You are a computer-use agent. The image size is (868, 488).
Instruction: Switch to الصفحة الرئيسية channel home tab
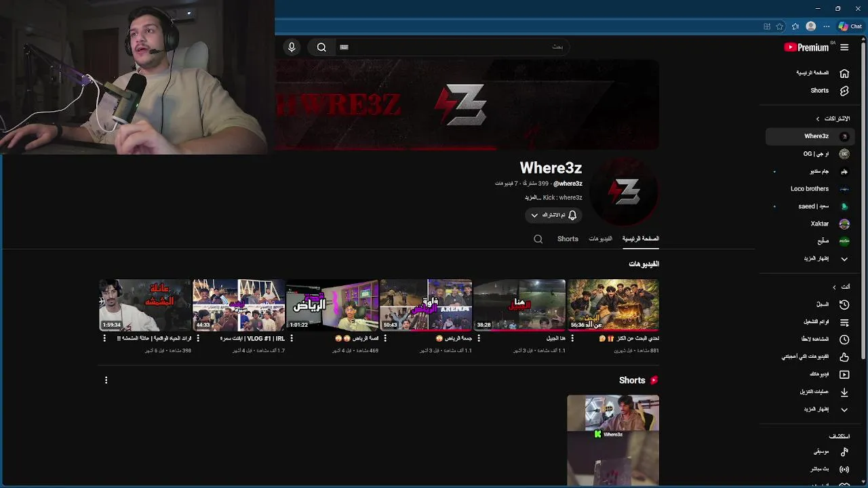click(641, 239)
